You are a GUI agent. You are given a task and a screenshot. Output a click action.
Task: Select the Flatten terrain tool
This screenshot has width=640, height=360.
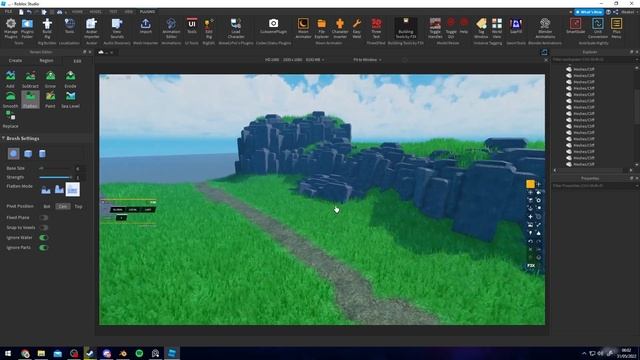[30, 99]
